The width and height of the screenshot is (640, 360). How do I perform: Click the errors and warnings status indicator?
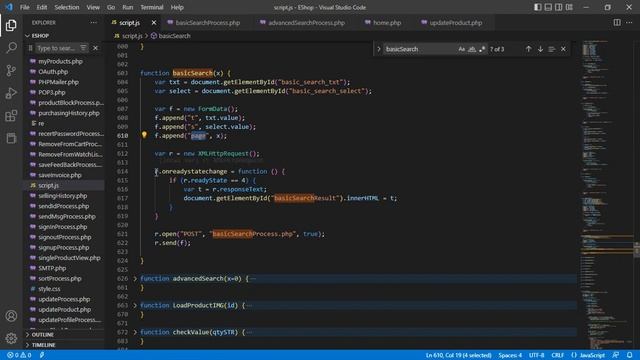point(19,355)
